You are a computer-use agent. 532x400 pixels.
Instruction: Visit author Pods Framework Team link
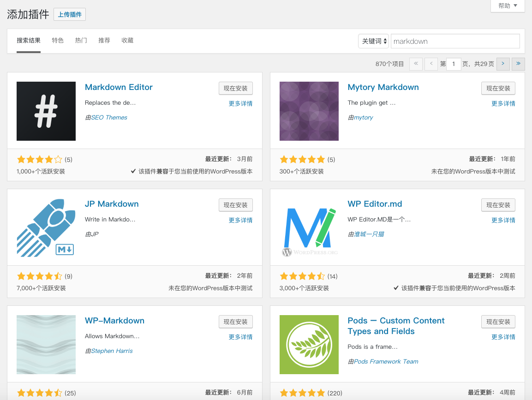[x=386, y=361]
